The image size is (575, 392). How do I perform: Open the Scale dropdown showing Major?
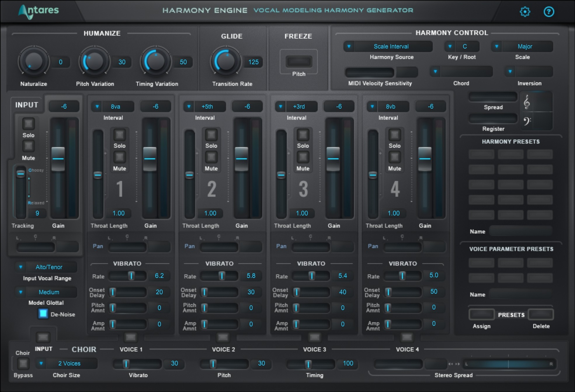tap(522, 46)
